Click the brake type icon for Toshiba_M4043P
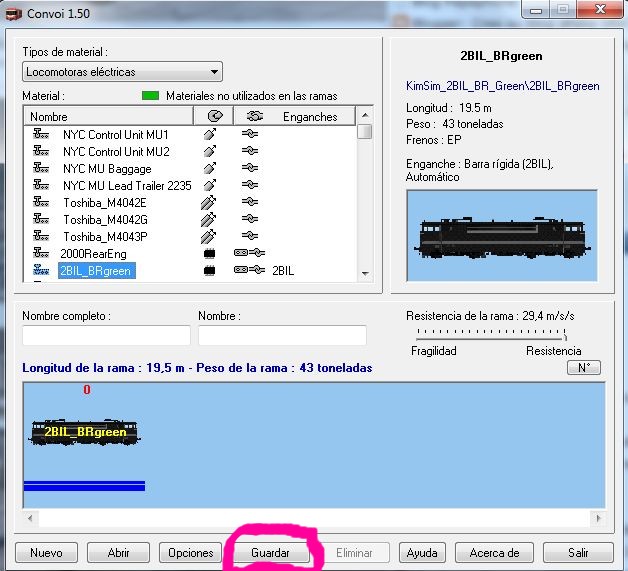Viewport: 628px width, 571px height. (x=210, y=236)
